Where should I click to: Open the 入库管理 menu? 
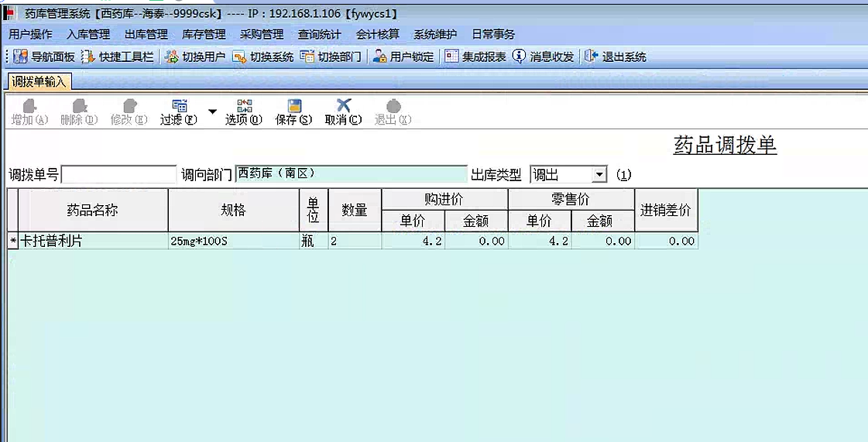pyautogui.click(x=88, y=34)
